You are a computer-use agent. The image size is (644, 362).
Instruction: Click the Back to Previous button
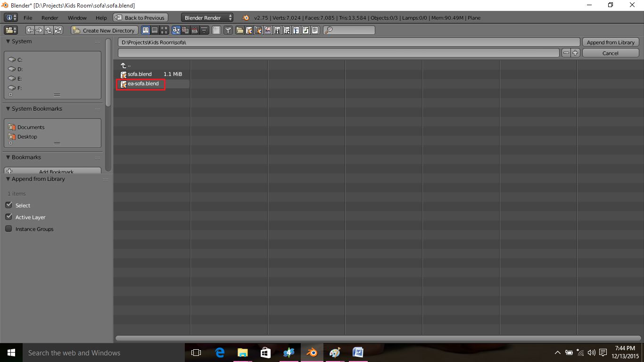(140, 18)
